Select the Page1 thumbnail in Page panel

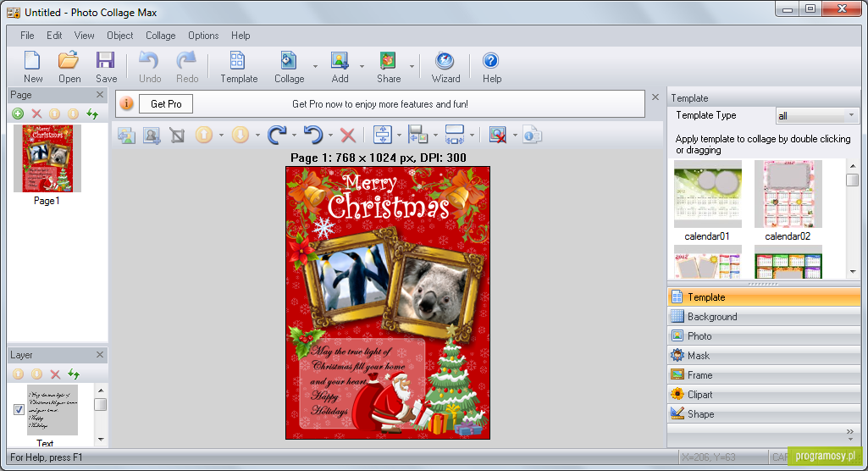pos(47,158)
